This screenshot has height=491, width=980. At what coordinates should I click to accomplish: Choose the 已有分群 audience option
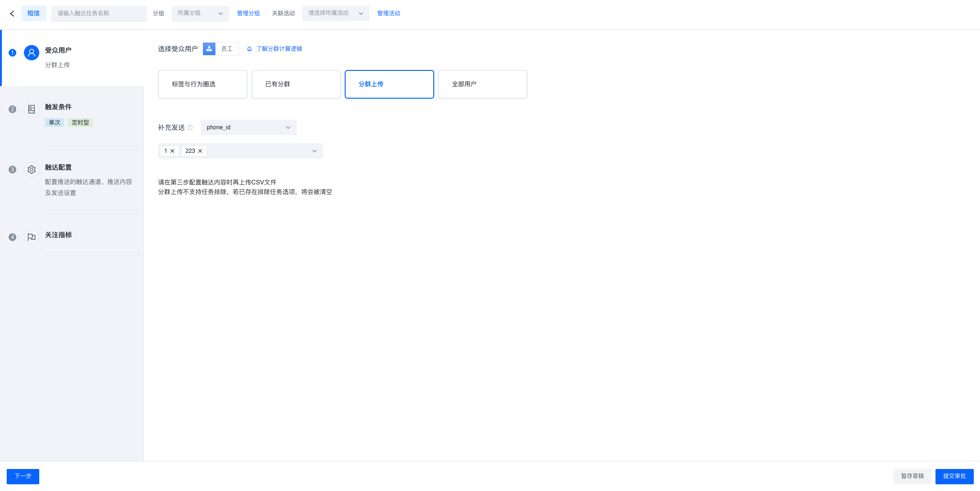click(x=296, y=84)
